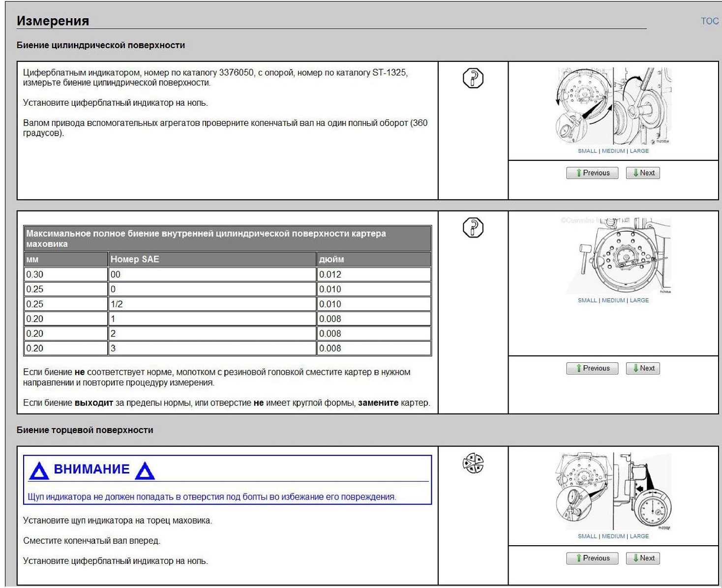Image resolution: width=722 pixels, height=588 pixels.
Task: Click Previous button in face runout section
Action: pyautogui.click(x=592, y=558)
